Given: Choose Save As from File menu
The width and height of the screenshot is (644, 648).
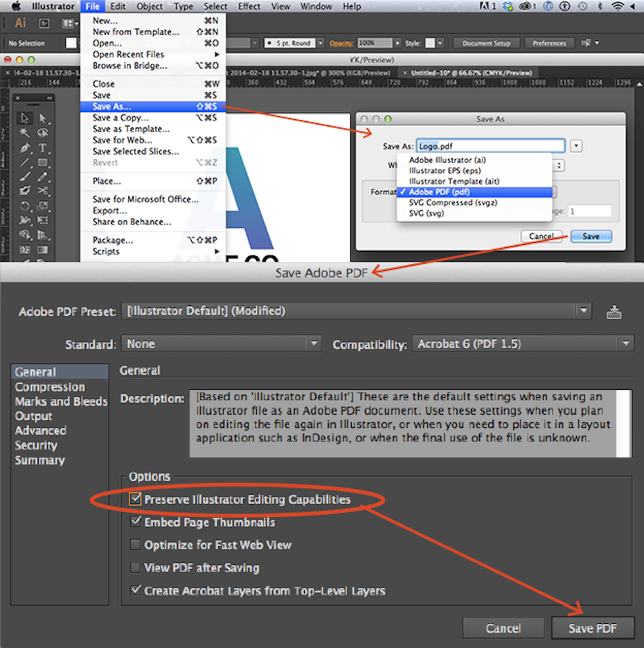Looking at the screenshot, I should (111, 107).
